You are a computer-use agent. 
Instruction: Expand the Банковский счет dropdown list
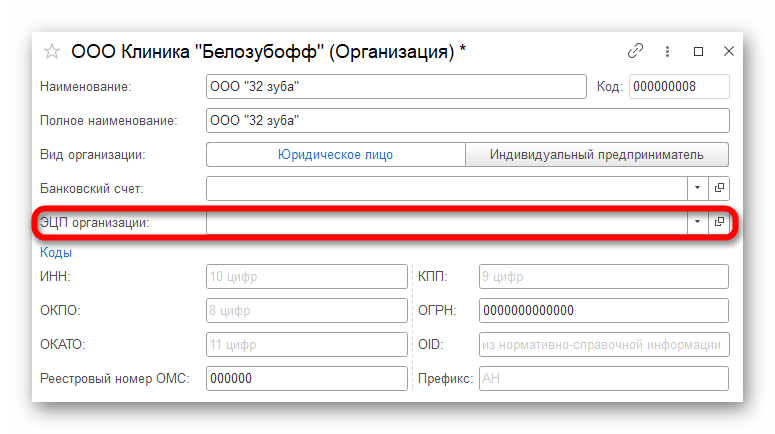pyautogui.click(x=697, y=188)
